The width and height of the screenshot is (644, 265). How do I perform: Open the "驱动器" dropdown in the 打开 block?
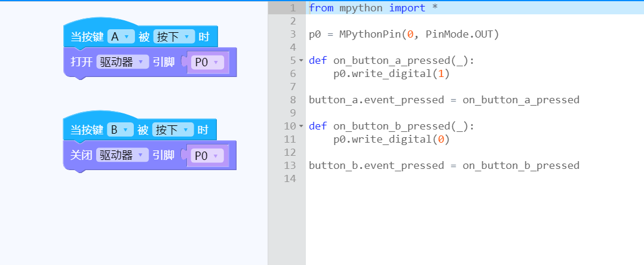coord(122,62)
